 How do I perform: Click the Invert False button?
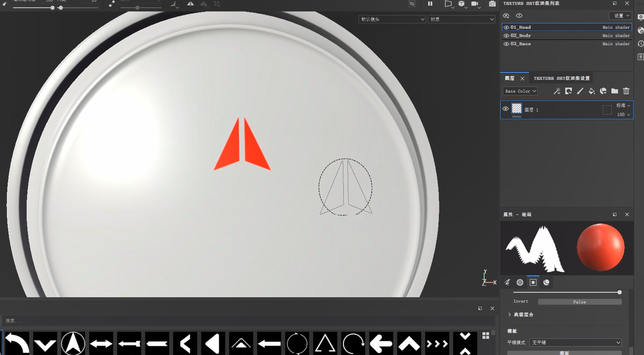[580, 302]
